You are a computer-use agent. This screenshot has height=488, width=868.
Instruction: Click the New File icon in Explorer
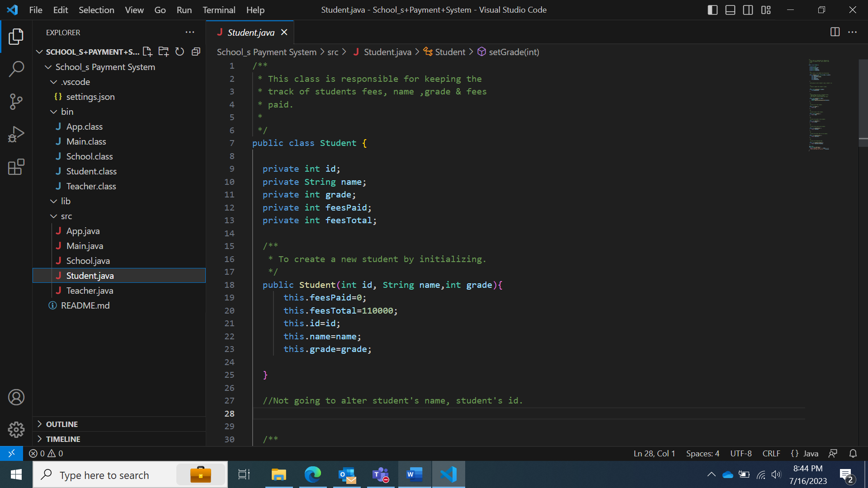147,52
